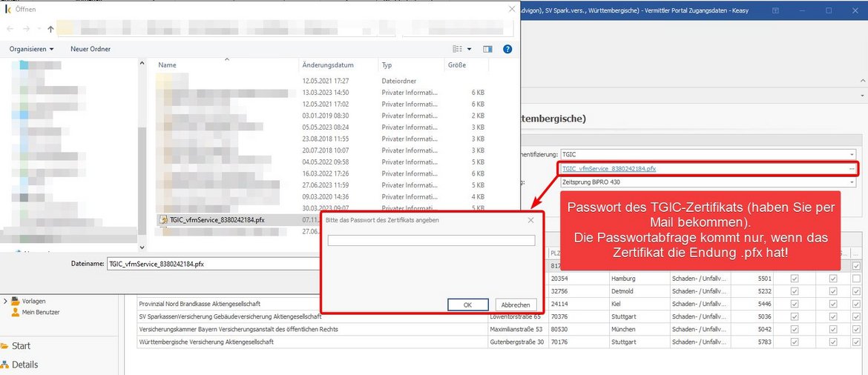Expand the Vorlagen tree node
Screen dimensions: 868x375
(x=5, y=301)
